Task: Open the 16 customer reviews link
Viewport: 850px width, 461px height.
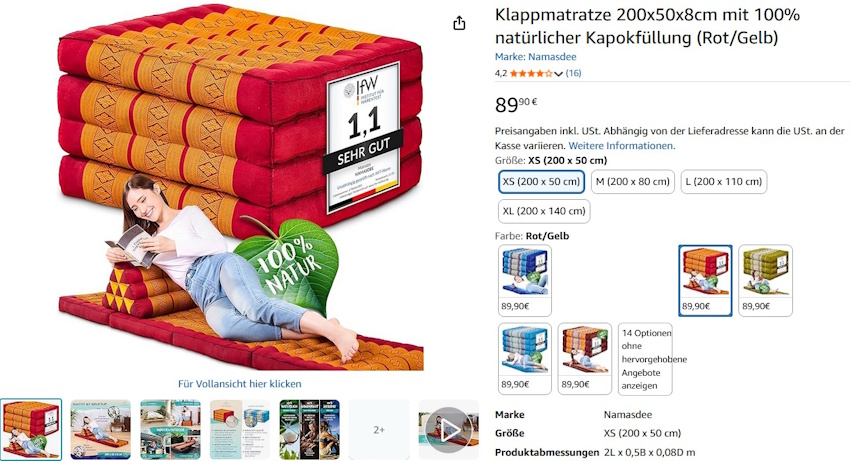Action: [573, 73]
